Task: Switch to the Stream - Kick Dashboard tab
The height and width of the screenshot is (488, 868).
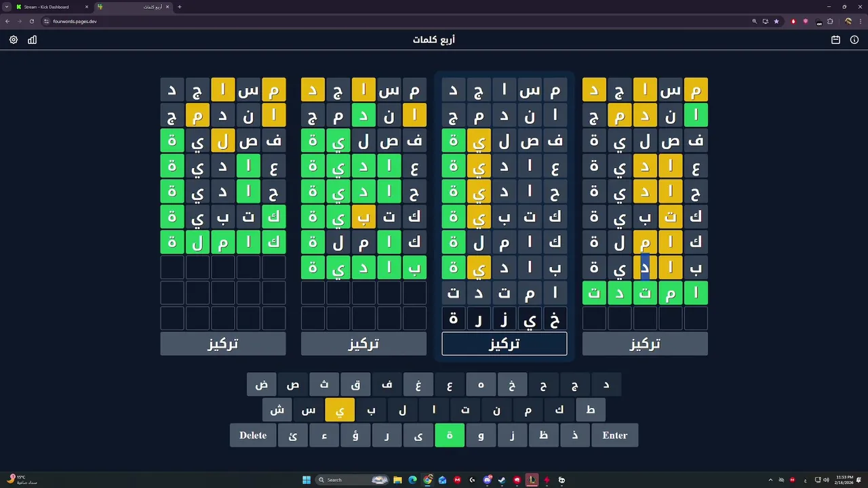Action: tap(52, 7)
